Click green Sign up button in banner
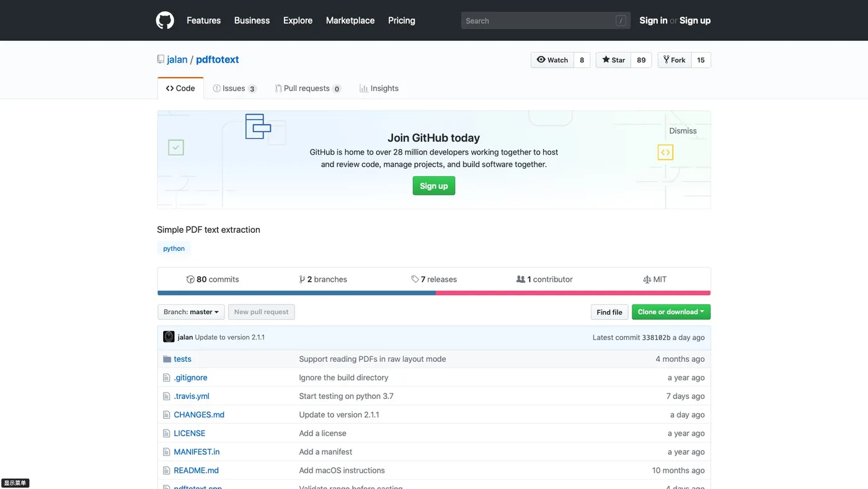 [x=434, y=186]
